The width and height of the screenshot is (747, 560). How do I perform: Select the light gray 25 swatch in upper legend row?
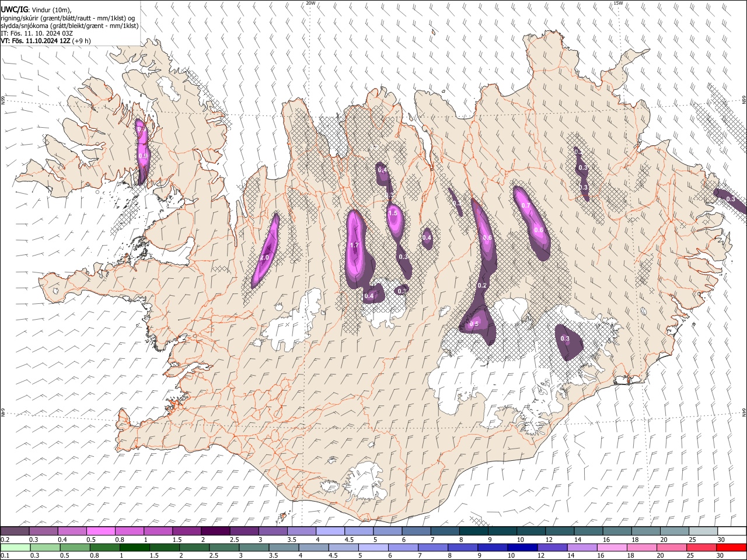[x=703, y=531]
